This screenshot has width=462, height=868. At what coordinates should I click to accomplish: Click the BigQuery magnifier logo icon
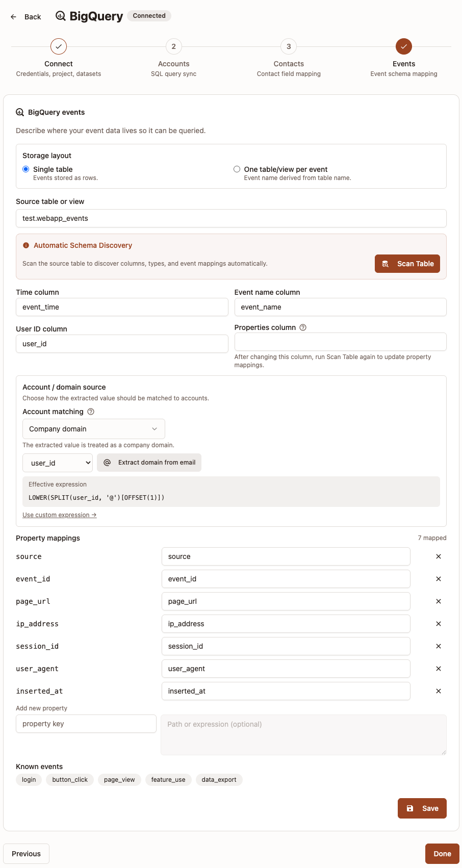click(60, 16)
